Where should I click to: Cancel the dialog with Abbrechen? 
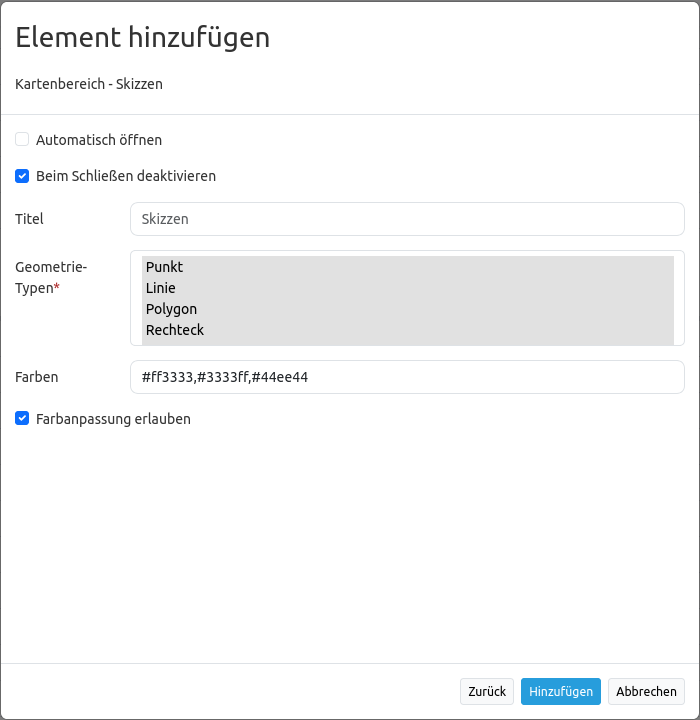[x=646, y=691]
